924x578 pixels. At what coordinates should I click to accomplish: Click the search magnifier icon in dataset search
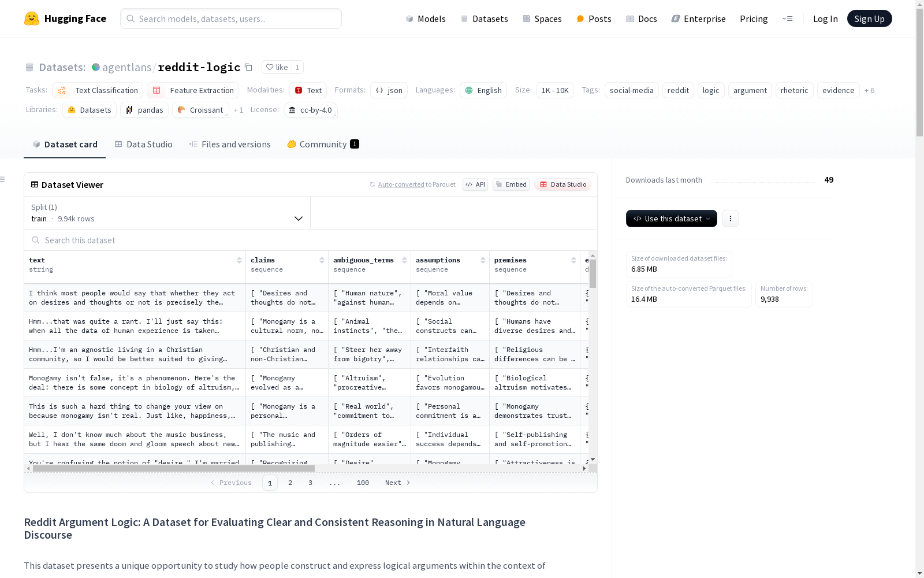[x=36, y=240]
